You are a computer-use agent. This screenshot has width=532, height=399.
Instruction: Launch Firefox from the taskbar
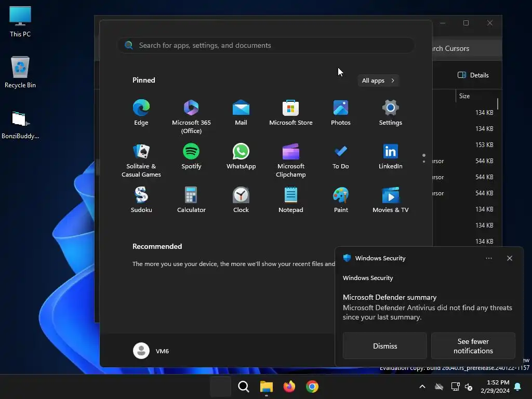(x=289, y=387)
